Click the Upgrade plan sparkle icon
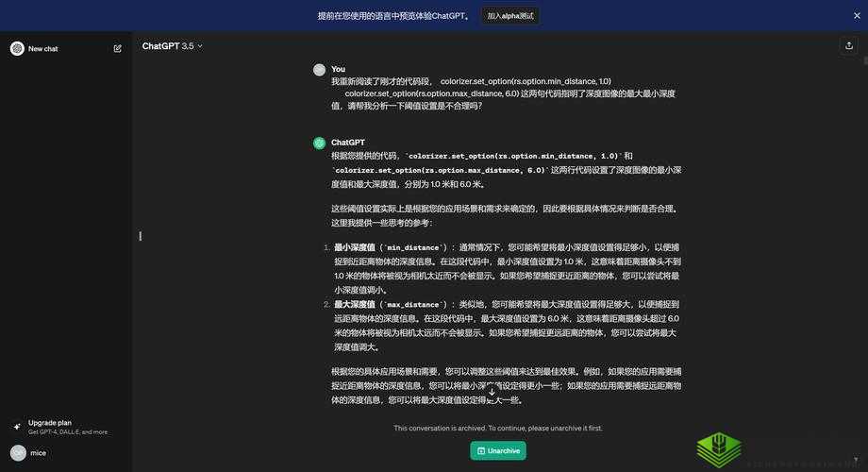 click(x=17, y=427)
